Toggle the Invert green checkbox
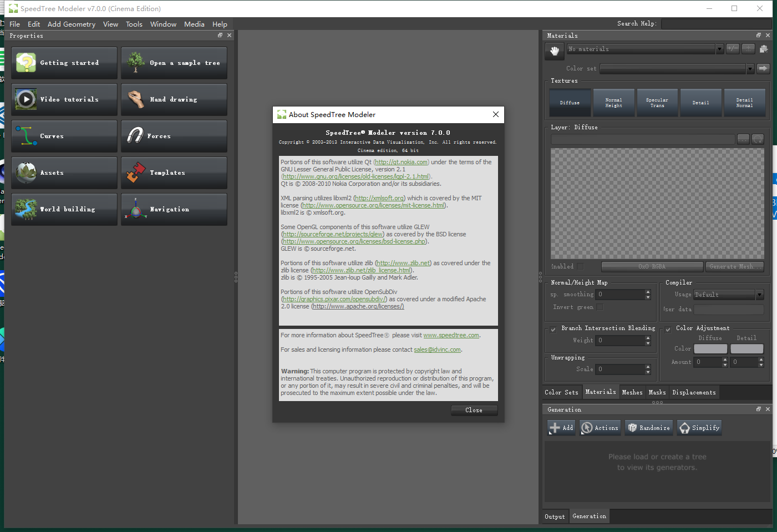Viewport: 777px width, 532px height. point(600,307)
